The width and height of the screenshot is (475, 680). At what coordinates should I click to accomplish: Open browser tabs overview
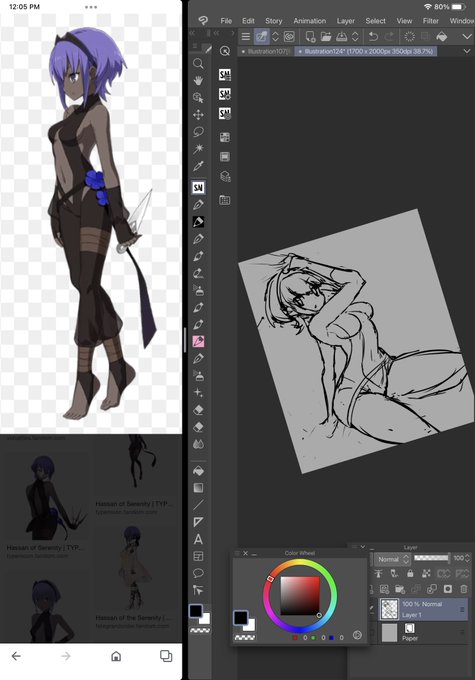[x=166, y=656]
